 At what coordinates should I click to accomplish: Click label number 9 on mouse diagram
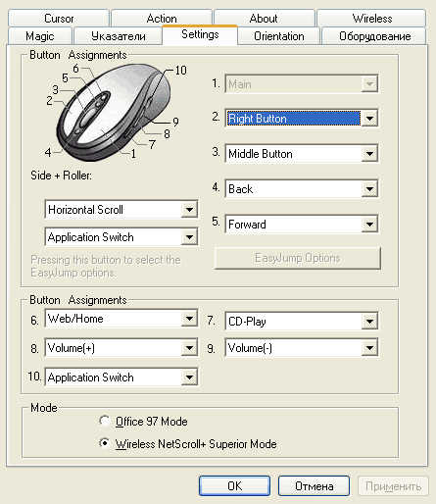coord(175,122)
